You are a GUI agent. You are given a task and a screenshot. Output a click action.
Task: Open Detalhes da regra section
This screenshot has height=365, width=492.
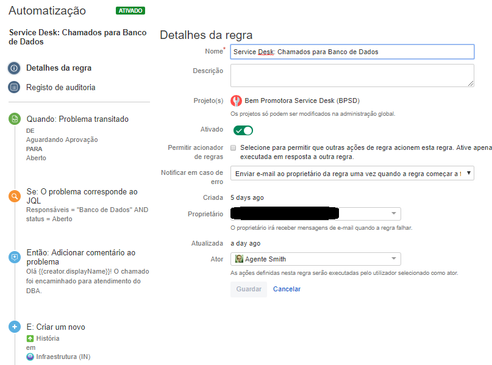click(59, 68)
